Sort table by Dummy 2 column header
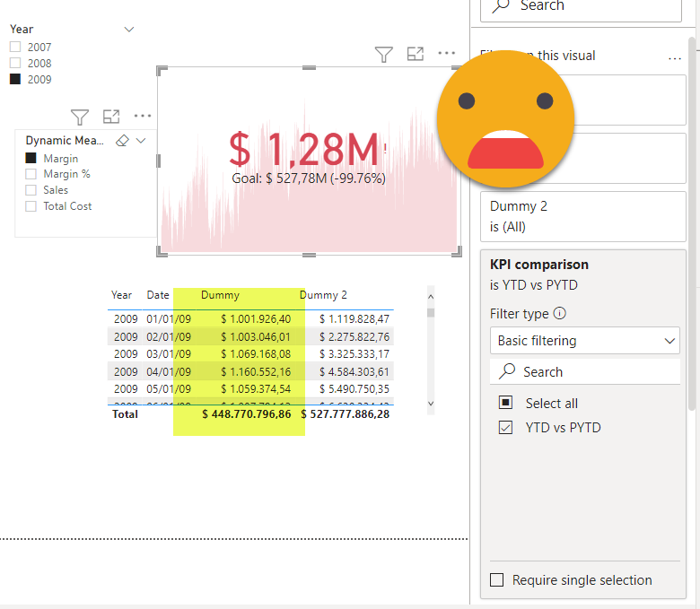 323,295
